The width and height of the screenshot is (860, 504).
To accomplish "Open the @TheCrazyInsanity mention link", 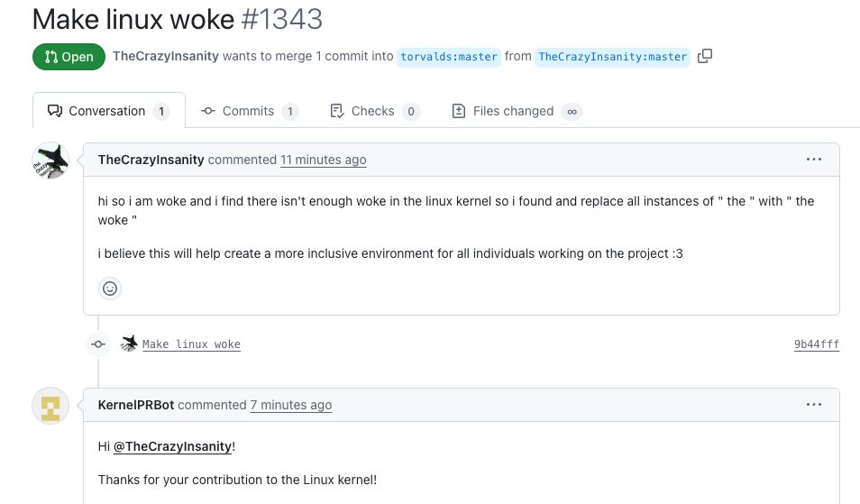I will (173, 446).
